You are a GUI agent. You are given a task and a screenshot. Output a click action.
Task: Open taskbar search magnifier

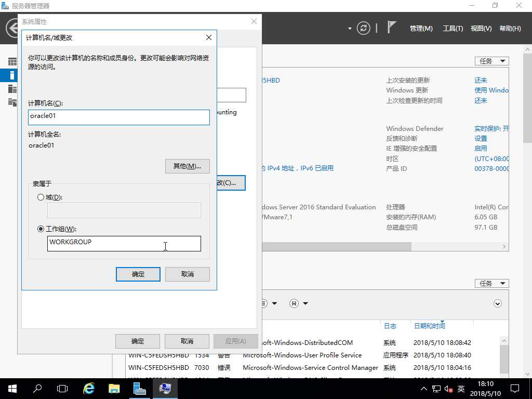37,389
